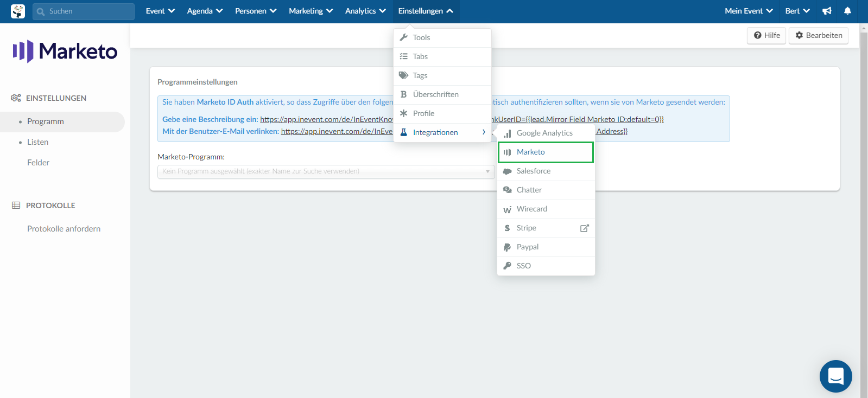Click the Marketo logo in the sidebar
Viewport: 868px width, 398px height.
tap(65, 52)
